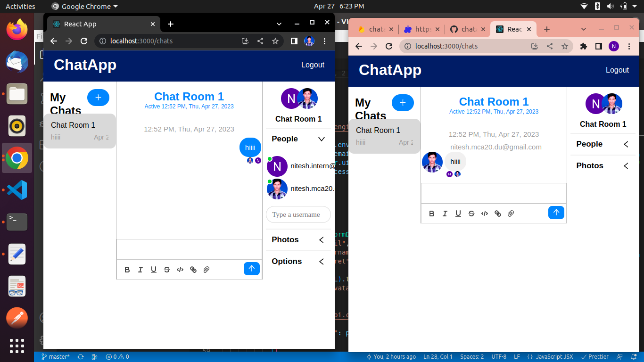Open tab search dropdown in left window

[279, 24]
